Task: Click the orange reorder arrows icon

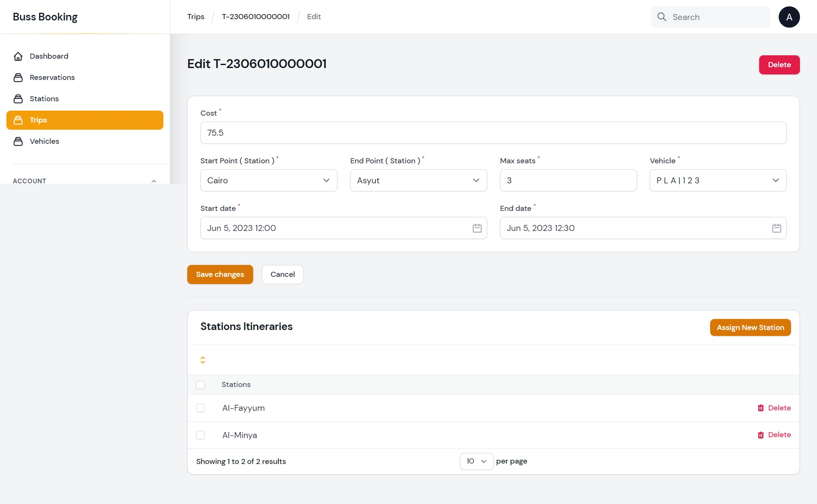Action: pyautogui.click(x=203, y=360)
